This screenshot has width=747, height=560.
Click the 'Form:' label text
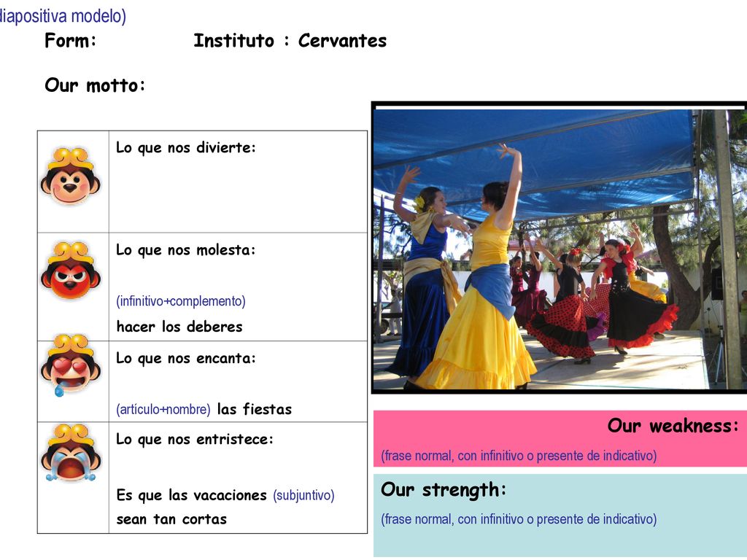point(71,41)
